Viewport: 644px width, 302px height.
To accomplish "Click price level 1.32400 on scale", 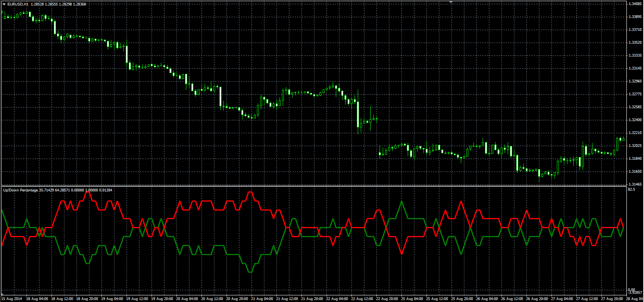I will point(635,120).
